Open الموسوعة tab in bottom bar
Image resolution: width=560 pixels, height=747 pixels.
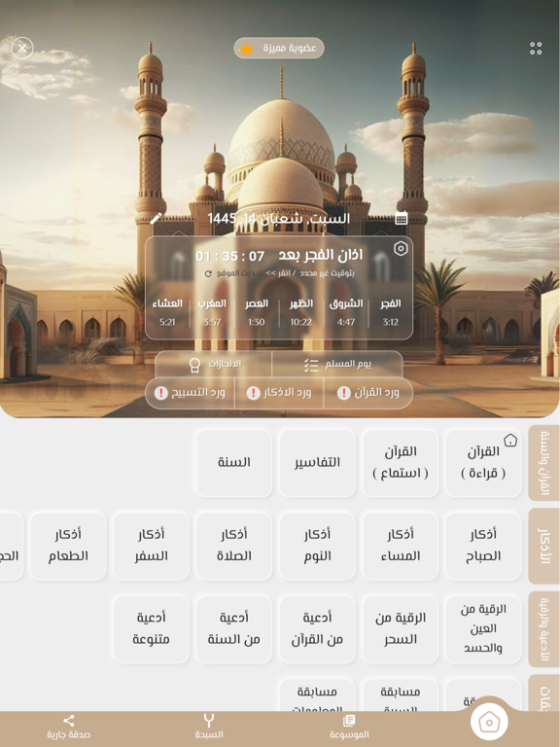coord(349,727)
